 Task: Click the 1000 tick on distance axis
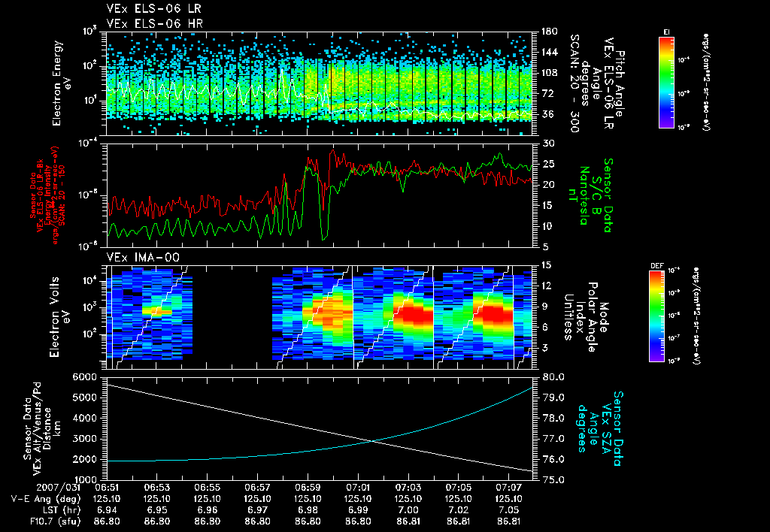tap(85, 480)
